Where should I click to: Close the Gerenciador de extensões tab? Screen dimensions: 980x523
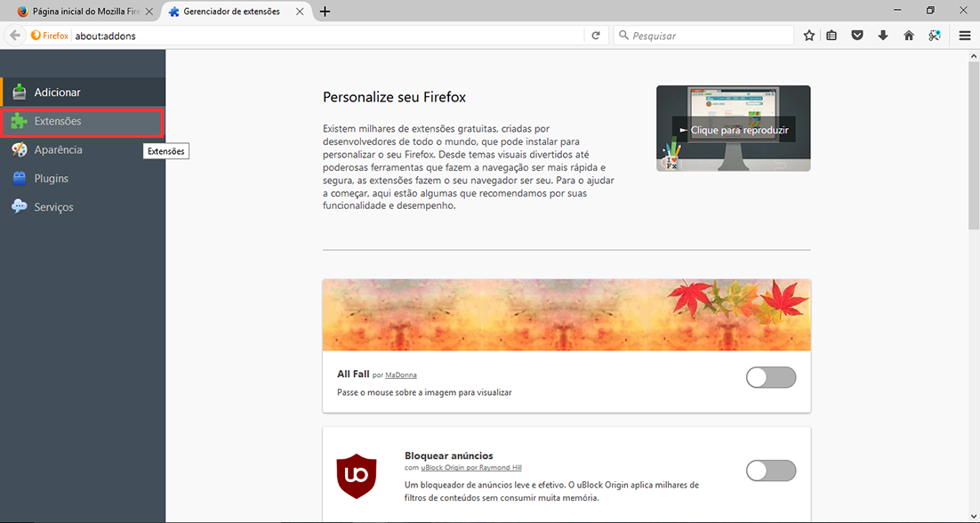[x=301, y=12]
